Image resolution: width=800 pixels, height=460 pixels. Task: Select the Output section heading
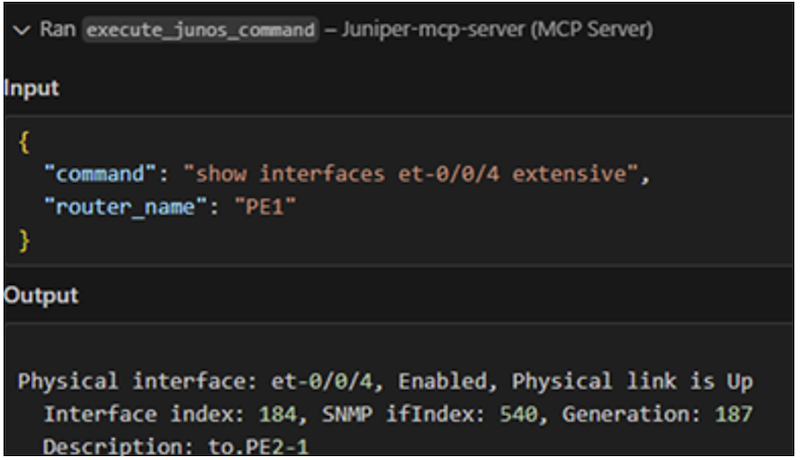pos(41,296)
